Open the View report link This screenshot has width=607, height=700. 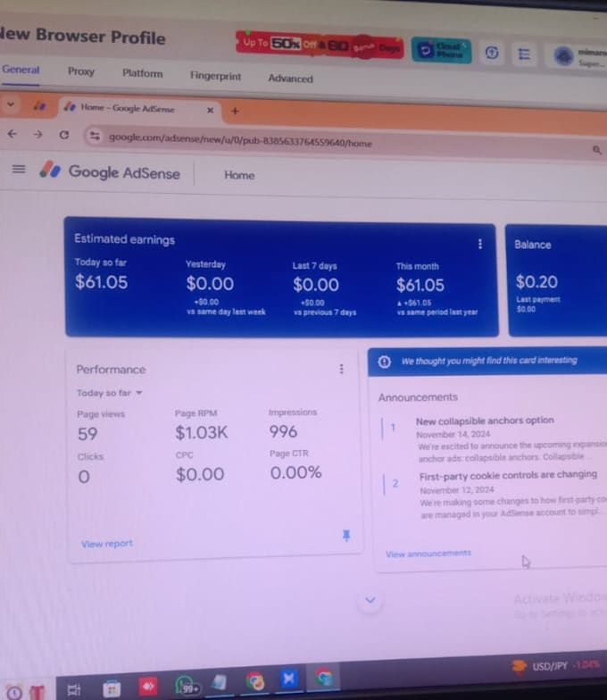click(x=107, y=544)
